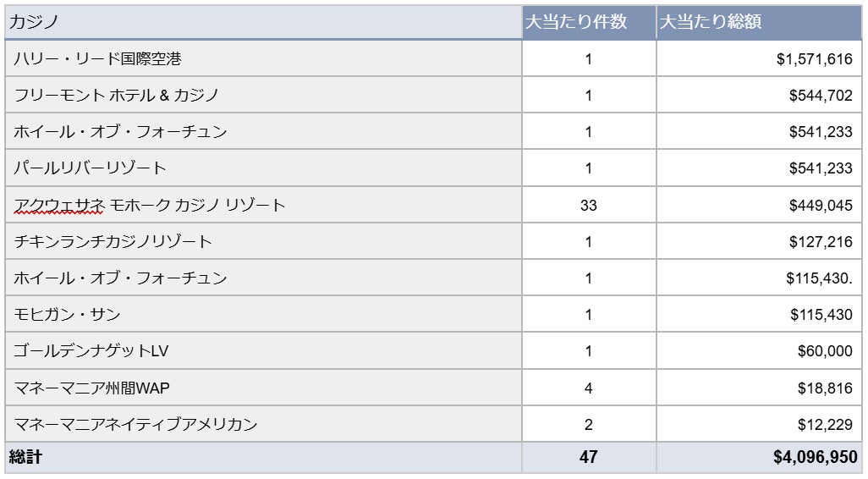Screen dimensions: 868x479
Task: Select the $449,045 amount cell
Action: point(820,206)
